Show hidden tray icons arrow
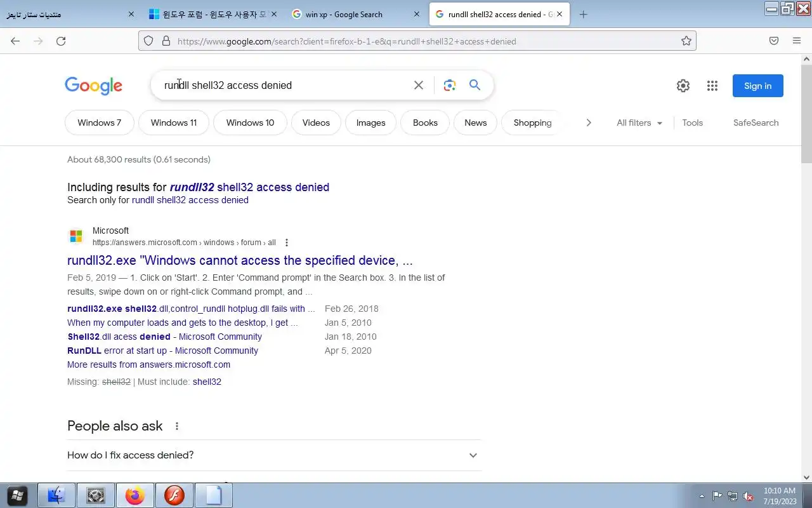The image size is (812, 508). point(702,496)
